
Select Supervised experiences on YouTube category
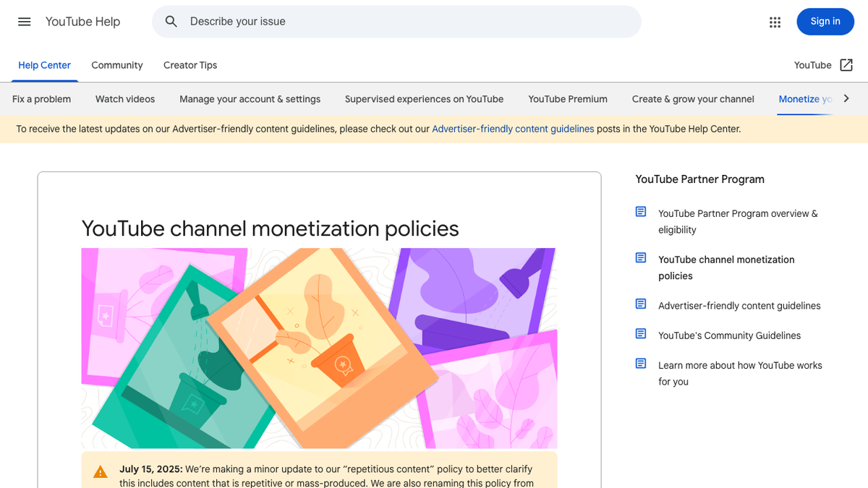(425, 99)
